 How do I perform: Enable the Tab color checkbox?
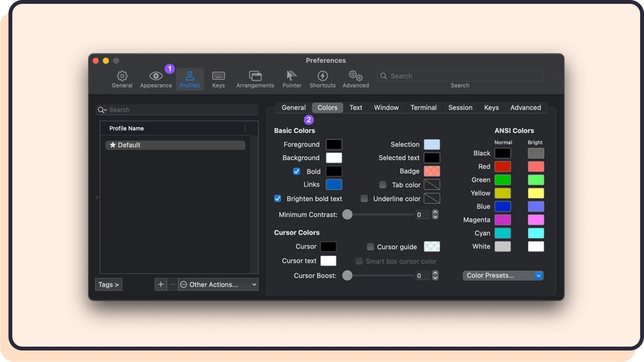pos(383,185)
